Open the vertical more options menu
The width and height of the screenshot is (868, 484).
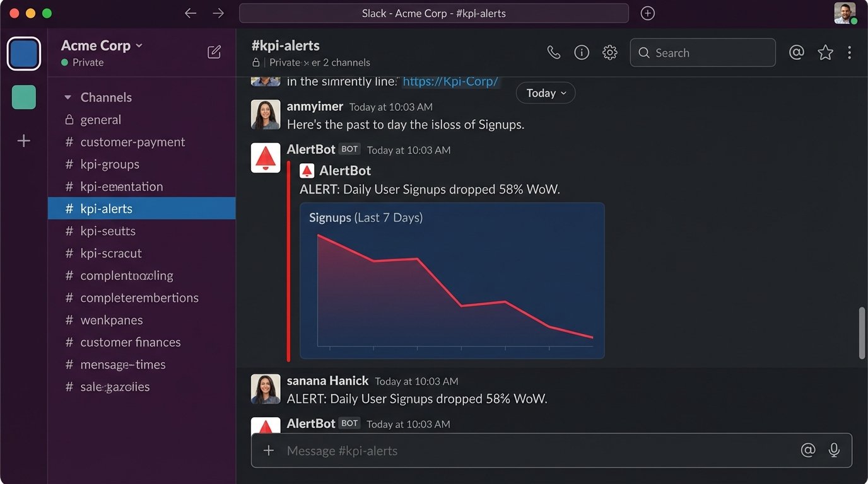tap(850, 53)
